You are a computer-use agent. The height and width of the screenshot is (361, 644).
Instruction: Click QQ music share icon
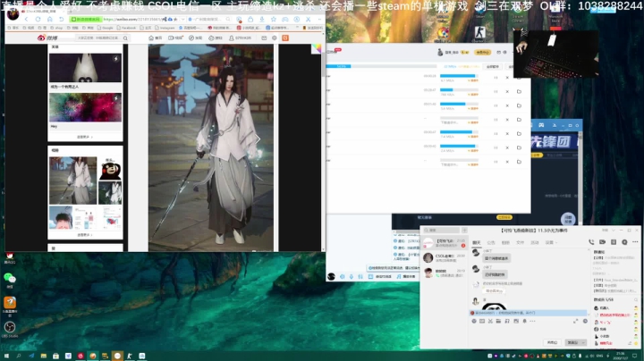507,321
